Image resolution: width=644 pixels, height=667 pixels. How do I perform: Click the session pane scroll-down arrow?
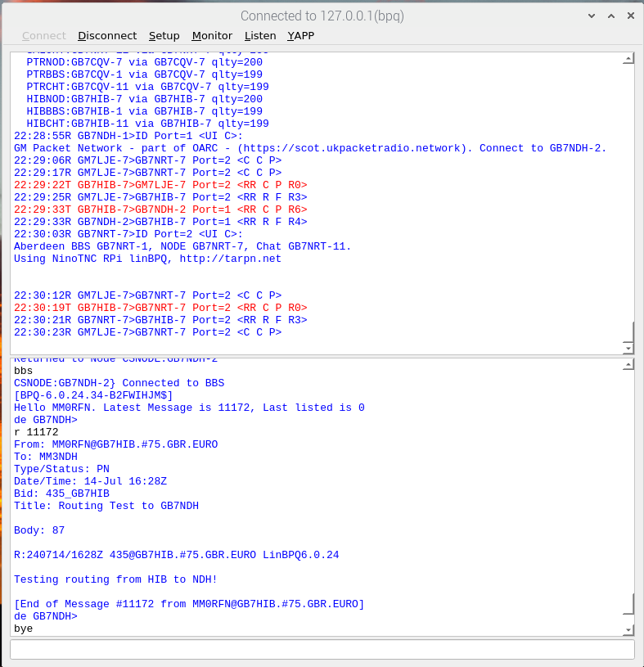pyautogui.click(x=628, y=629)
